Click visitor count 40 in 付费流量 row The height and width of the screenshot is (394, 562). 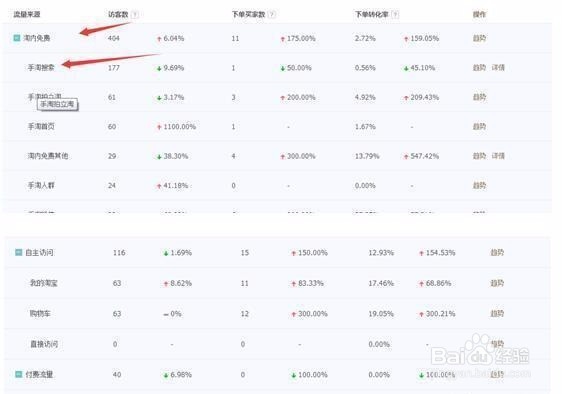coord(117,375)
